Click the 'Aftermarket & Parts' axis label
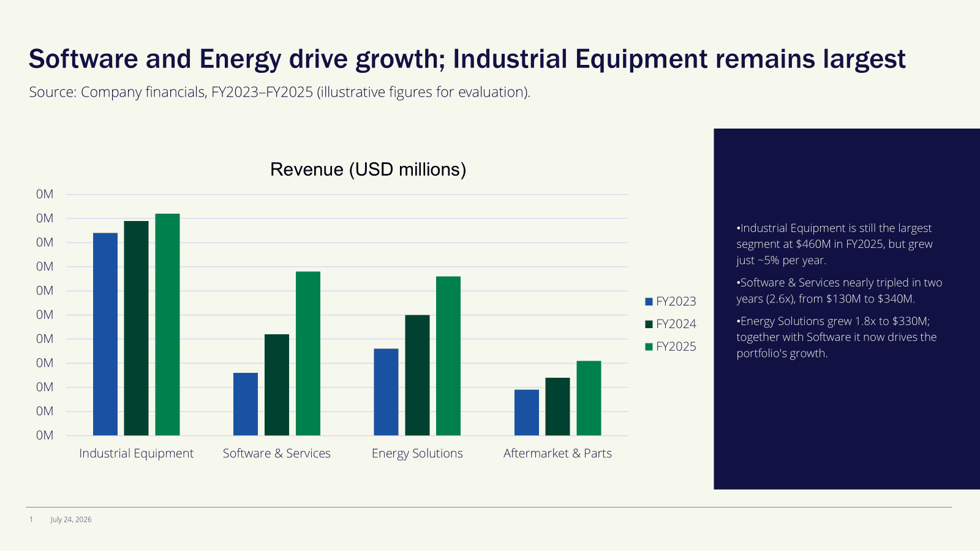The height and width of the screenshot is (551, 980). pos(557,454)
